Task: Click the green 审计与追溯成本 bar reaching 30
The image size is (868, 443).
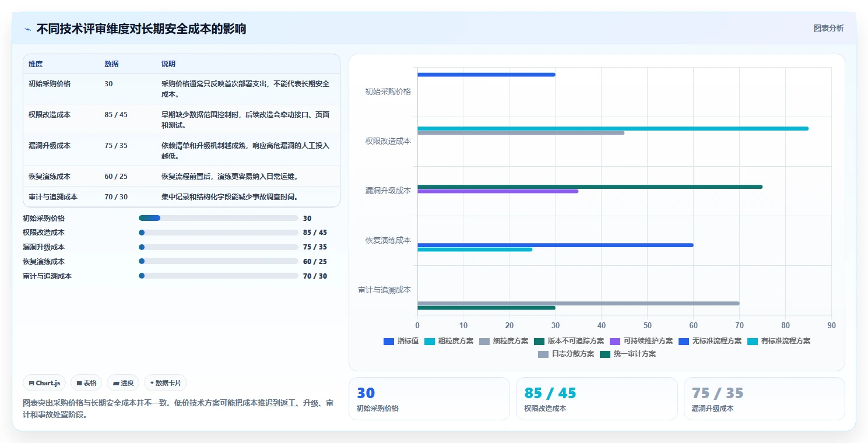Action: (x=486, y=308)
